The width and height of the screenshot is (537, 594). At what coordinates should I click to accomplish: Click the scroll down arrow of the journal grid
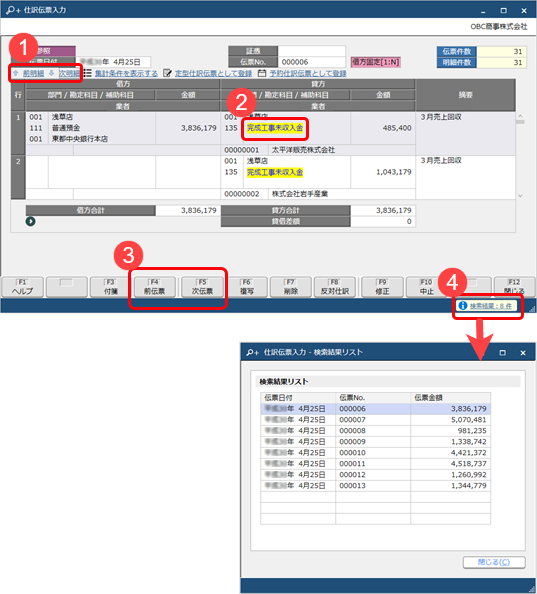click(520, 196)
